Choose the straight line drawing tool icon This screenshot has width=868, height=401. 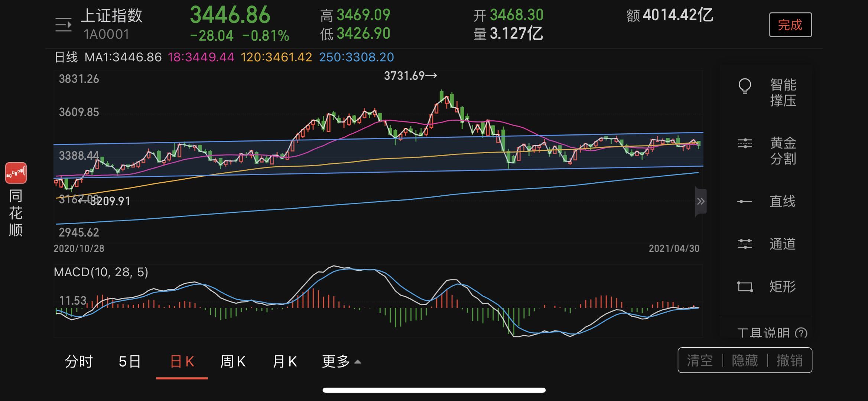point(745,202)
